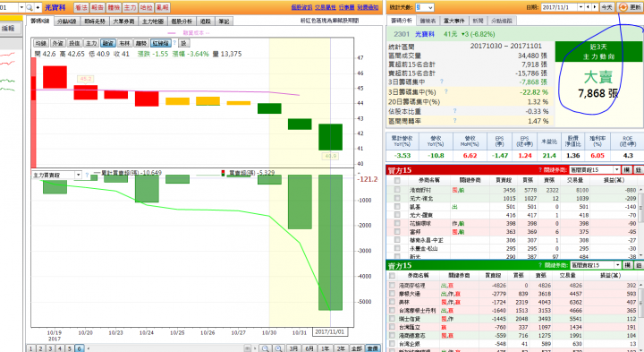Click the 設 chart settings button
The width and height of the screenshot is (644, 352).
183,43
